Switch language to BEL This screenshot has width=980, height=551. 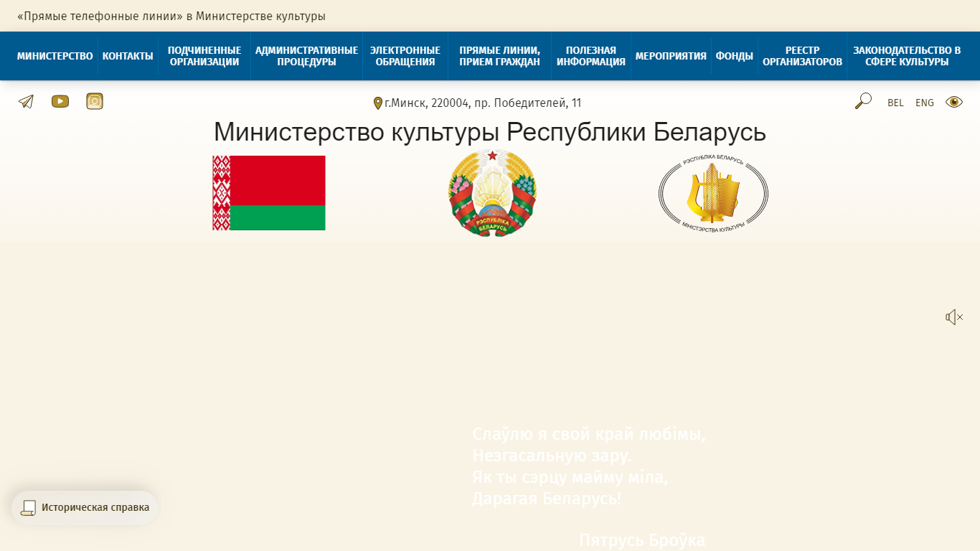click(895, 103)
